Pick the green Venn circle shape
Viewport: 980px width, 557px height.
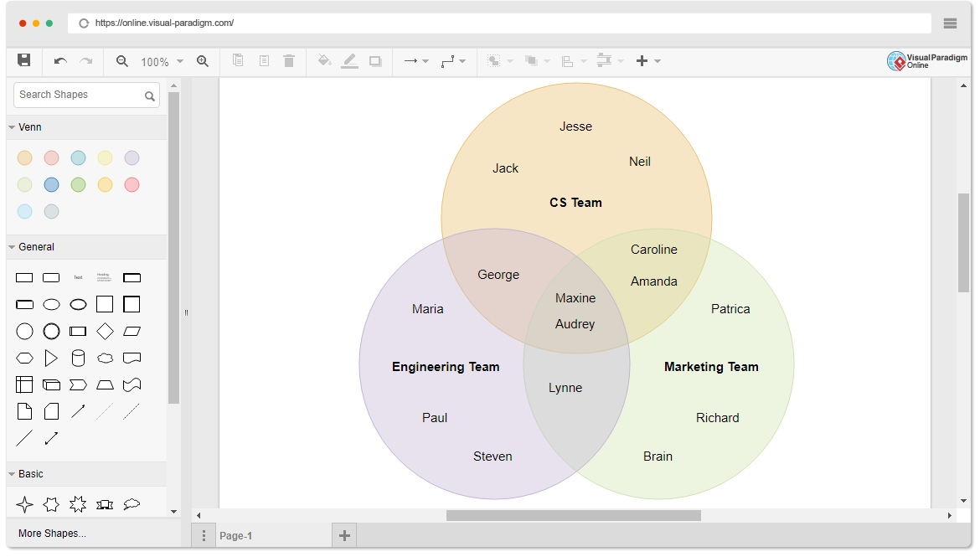78,184
